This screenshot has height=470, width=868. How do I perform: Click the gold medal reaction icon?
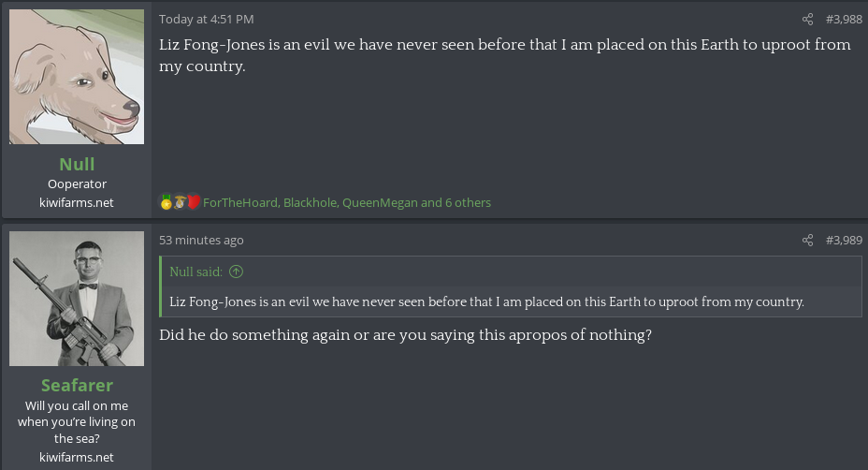(x=166, y=202)
